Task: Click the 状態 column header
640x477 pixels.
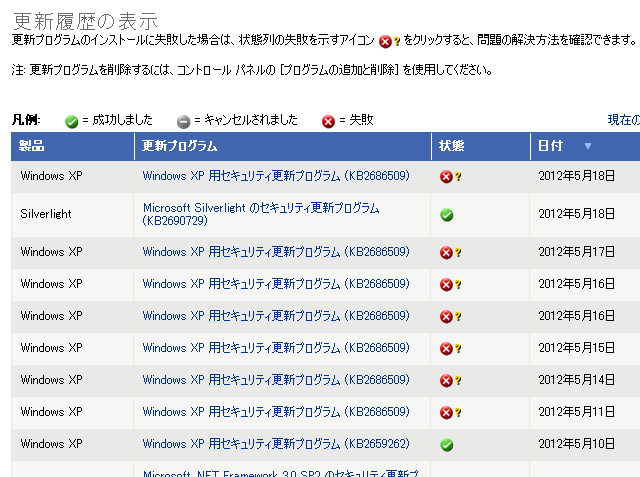Action: pos(481,146)
